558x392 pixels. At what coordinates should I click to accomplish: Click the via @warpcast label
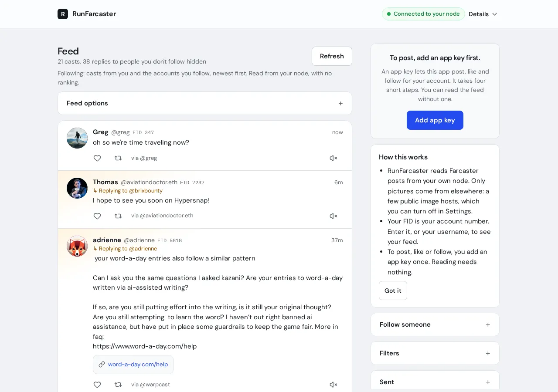click(150, 385)
